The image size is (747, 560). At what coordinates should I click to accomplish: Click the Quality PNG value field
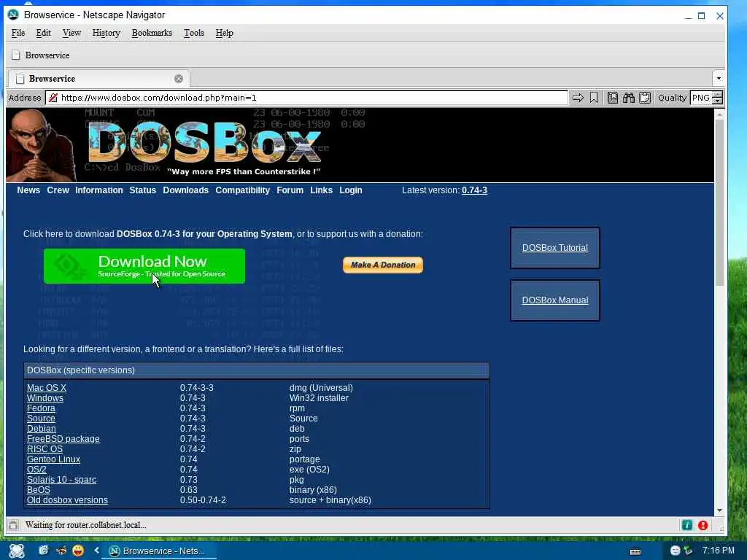(x=701, y=98)
